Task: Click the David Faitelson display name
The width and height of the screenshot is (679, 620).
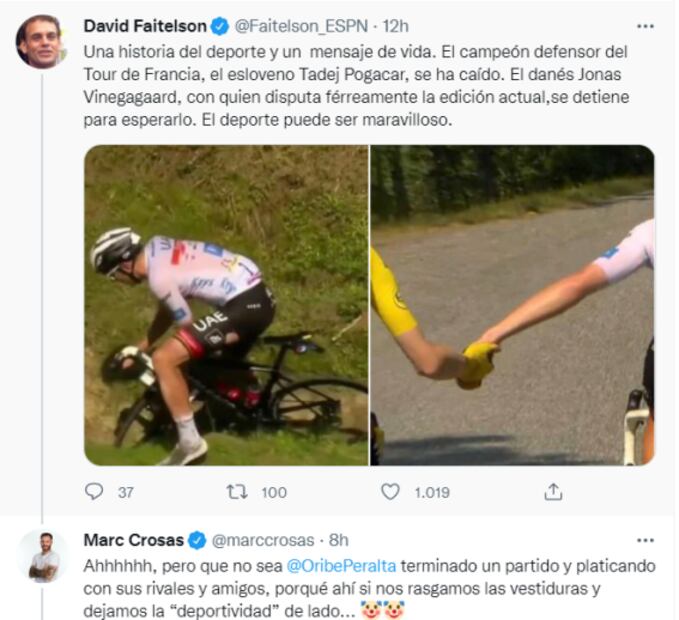Action: point(145,24)
